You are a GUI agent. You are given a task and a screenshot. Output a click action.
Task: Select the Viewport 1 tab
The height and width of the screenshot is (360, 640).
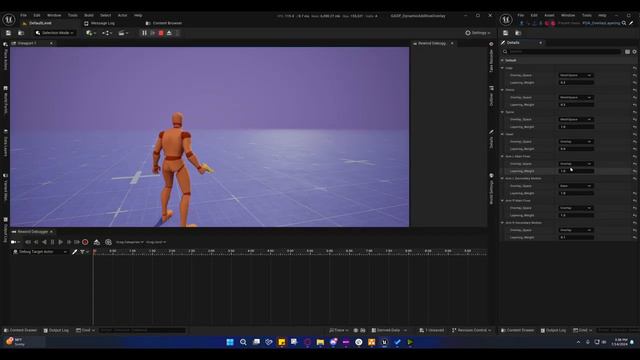tap(27, 43)
